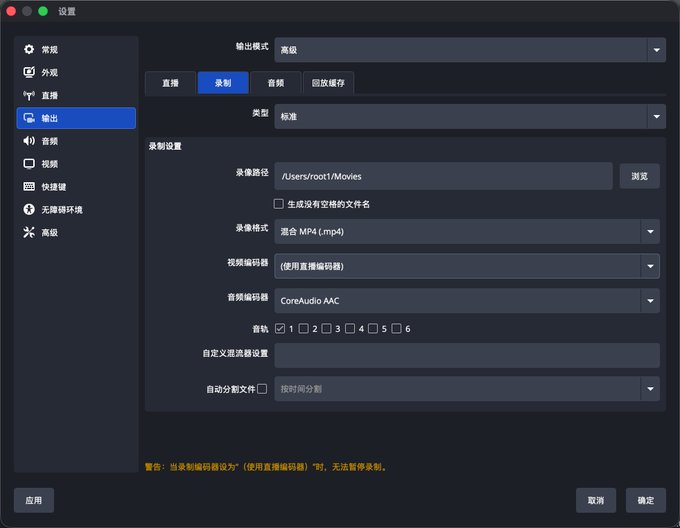Click the 音频 speaker icon in sidebar

pos(29,140)
